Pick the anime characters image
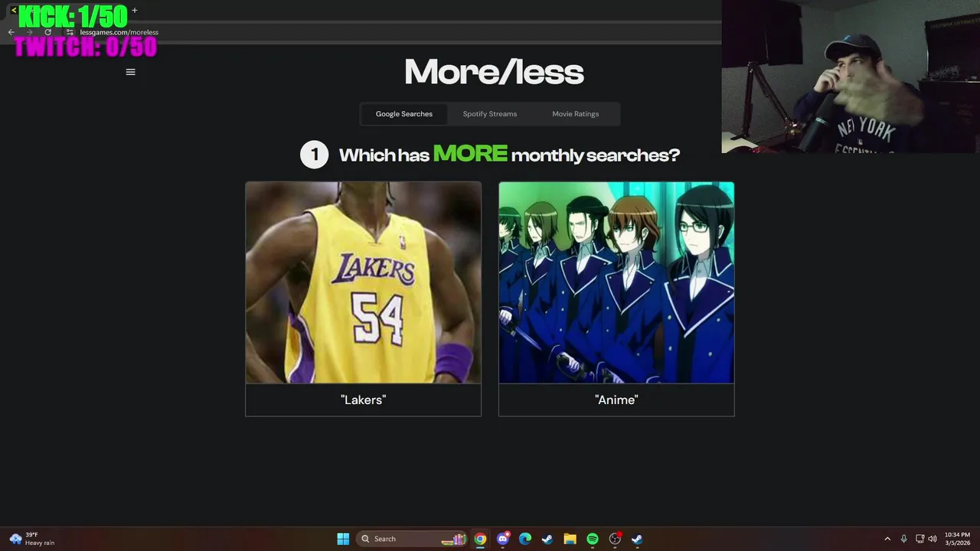The width and height of the screenshot is (980, 551). pos(616,282)
